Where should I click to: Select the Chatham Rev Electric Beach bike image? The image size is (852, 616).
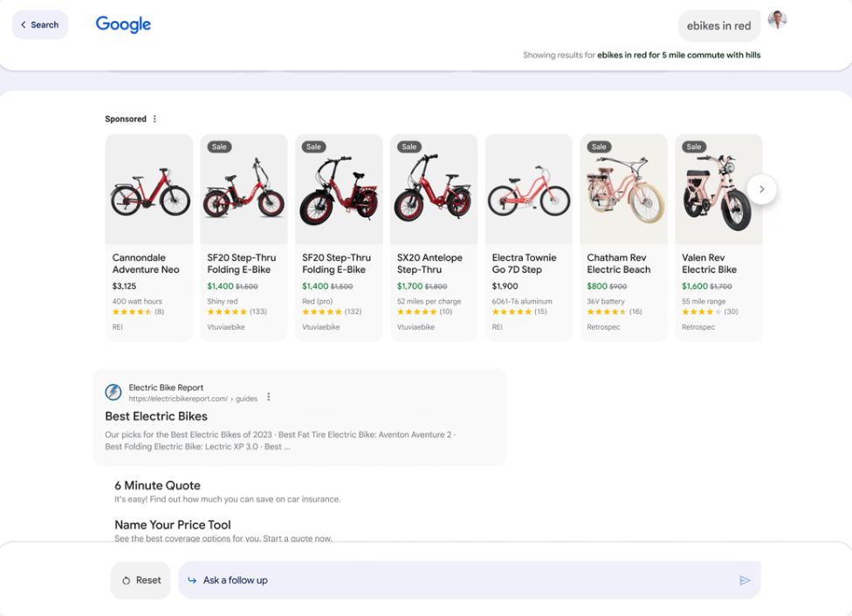point(624,189)
